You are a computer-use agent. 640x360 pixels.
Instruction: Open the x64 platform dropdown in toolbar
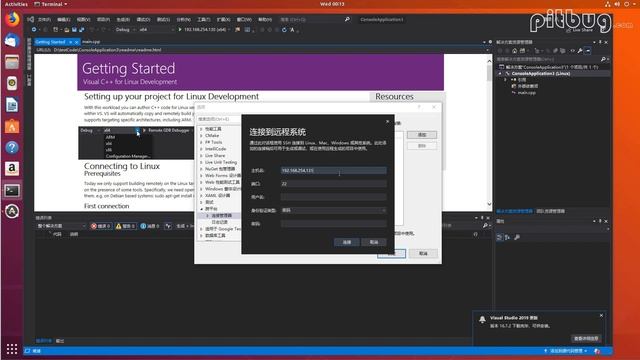pyautogui.click(x=156, y=30)
